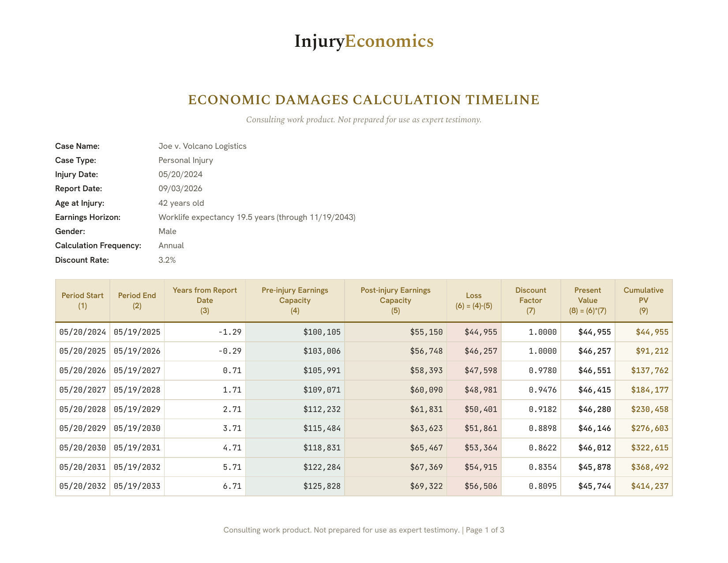This screenshot has width=728, height=563.
Task: Select '42 years old' age value
Action: pos(181,203)
